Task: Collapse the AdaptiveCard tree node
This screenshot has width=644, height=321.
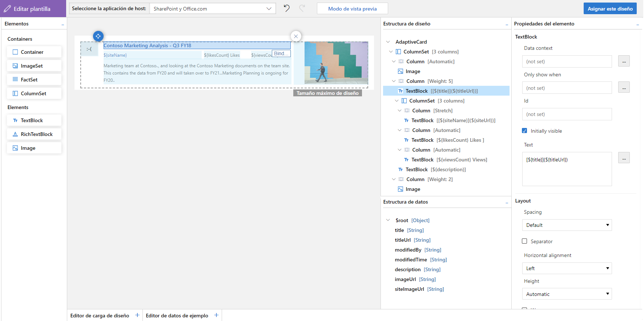Action: (x=388, y=42)
